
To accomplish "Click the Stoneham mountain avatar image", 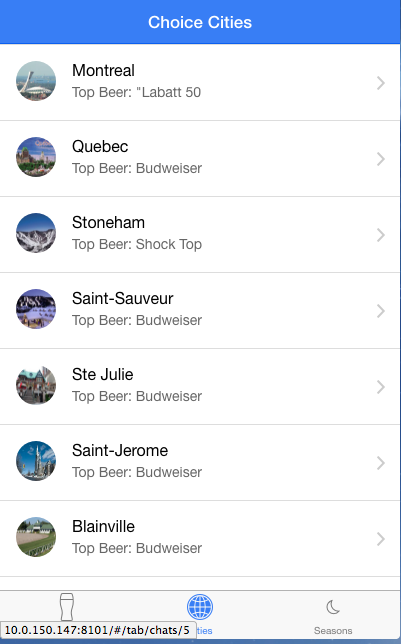I will pyautogui.click(x=36, y=233).
